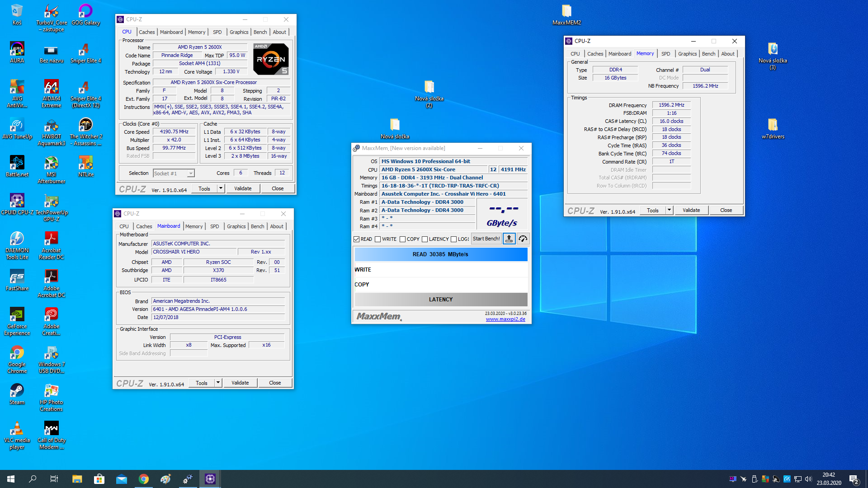
Task: Launch MSI Afterburner desktop icon
Action: coord(51,169)
